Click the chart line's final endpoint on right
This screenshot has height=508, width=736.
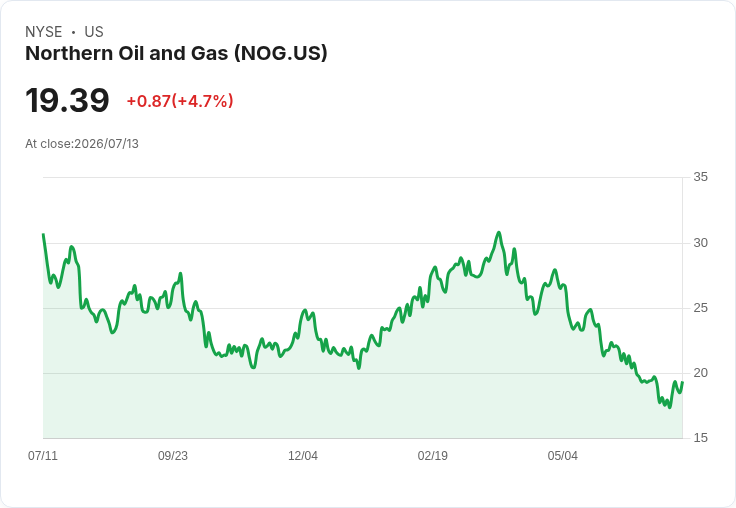click(682, 383)
